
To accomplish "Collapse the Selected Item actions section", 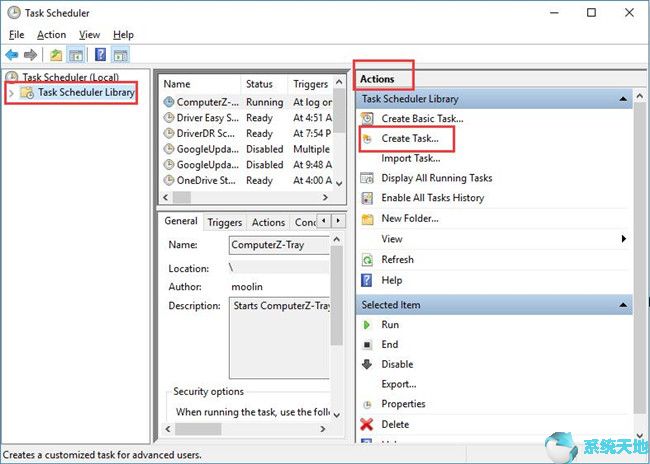I will click(623, 305).
